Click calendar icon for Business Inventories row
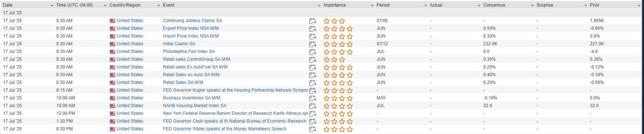 (313, 98)
